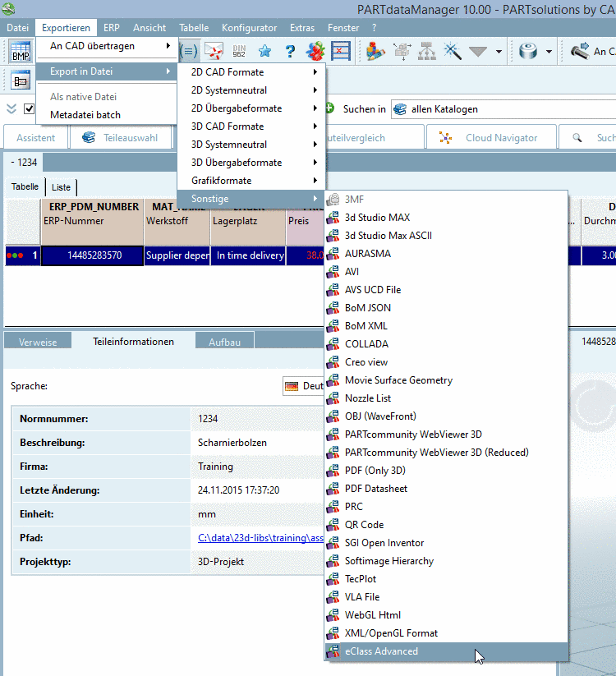
Task: Select ERP number cell 14485283570
Action: (x=92, y=255)
